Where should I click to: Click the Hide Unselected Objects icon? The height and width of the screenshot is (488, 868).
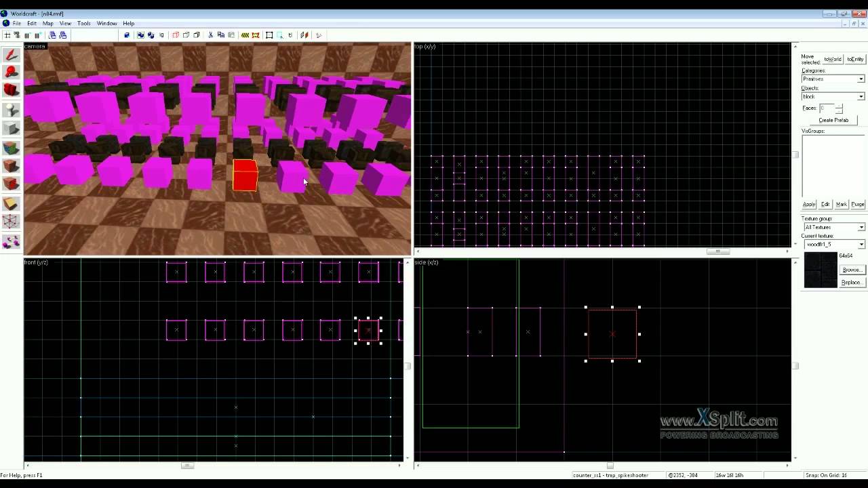click(x=186, y=35)
